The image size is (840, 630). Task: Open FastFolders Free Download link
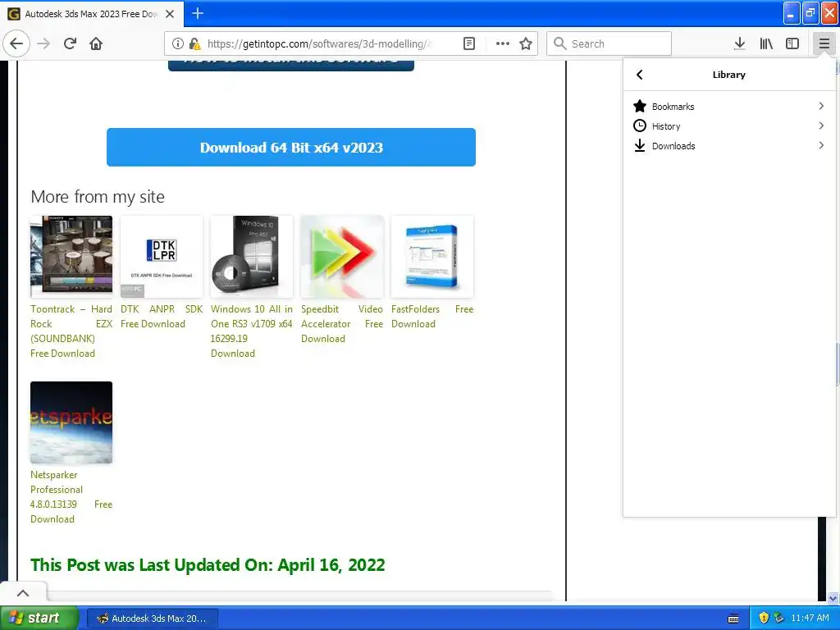click(432, 317)
